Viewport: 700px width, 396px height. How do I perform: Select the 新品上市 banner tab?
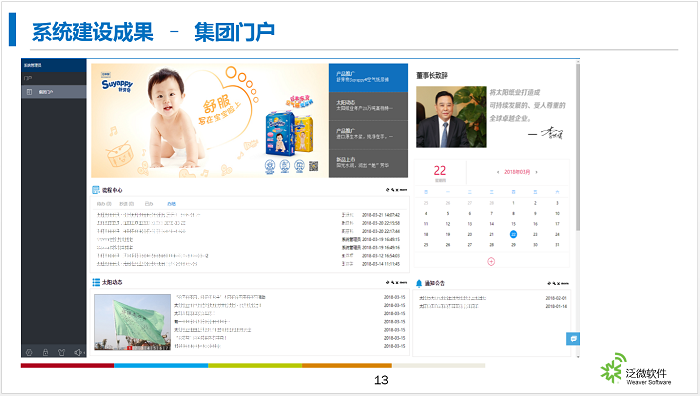(x=368, y=163)
